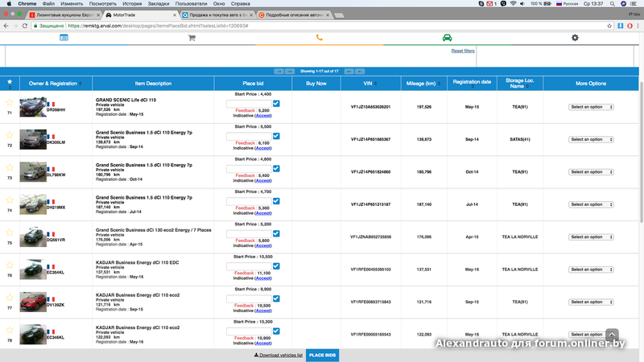Screen dimensions: 644x362
Task: Click the Reset filters link
Action: [463, 51]
